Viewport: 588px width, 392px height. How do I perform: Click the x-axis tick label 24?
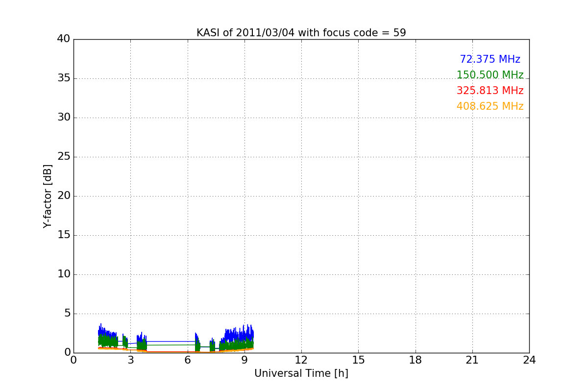click(x=529, y=360)
